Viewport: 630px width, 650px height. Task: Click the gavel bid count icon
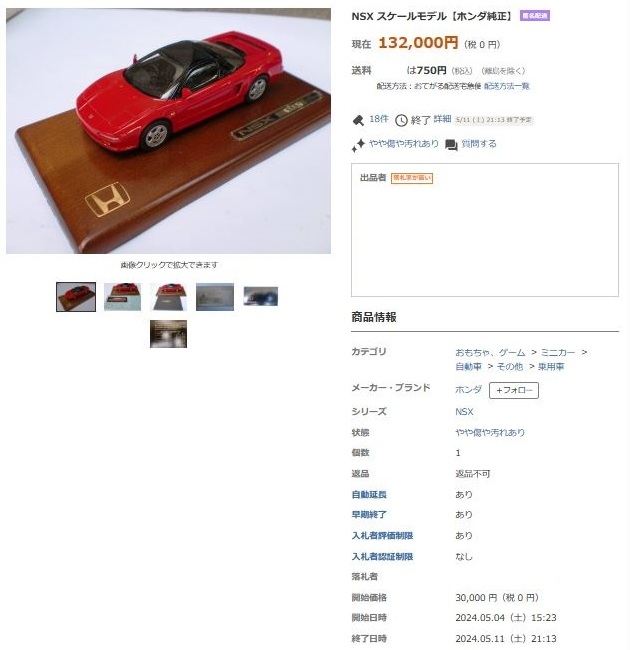(x=358, y=120)
